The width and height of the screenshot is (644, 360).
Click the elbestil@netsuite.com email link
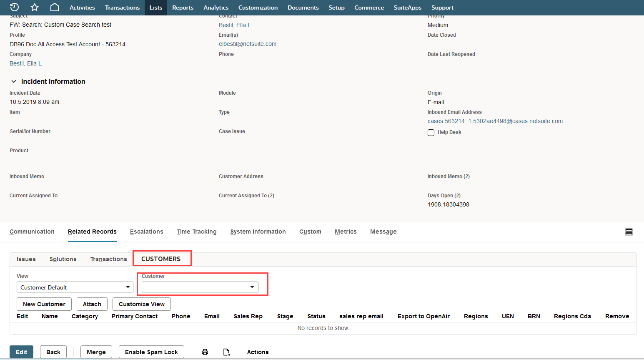[x=248, y=44]
